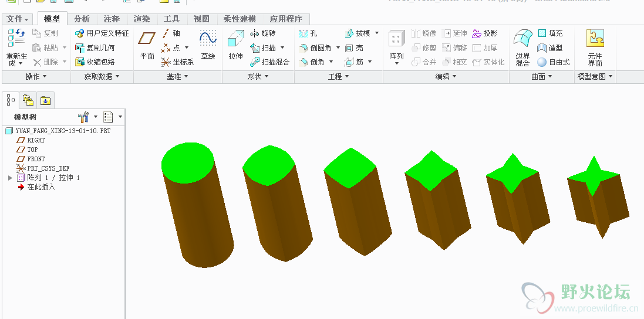
Task: Select the 筋 (Rib) tool
Action: (x=354, y=62)
